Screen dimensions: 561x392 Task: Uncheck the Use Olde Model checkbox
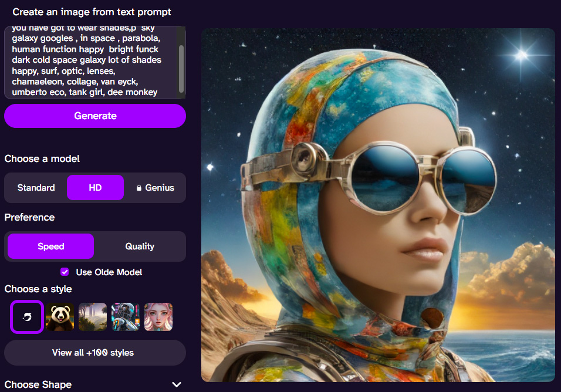65,272
